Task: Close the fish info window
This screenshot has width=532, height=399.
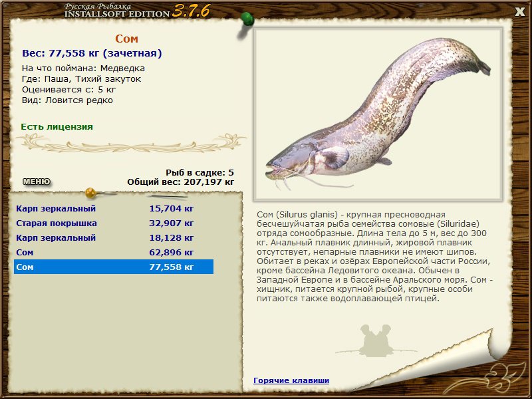Action: click(x=520, y=12)
